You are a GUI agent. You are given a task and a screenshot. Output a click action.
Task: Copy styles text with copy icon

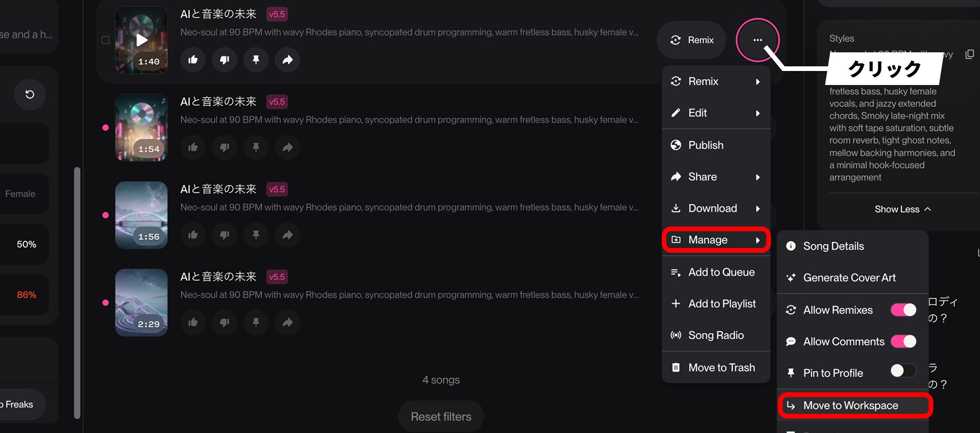pos(969,54)
